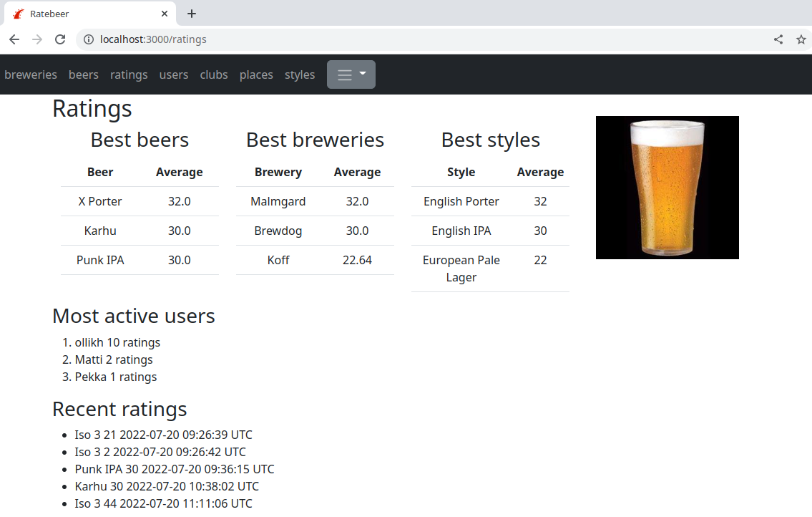The width and height of the screenshot is (812, 517).
Task: Click the Recent ratings heading
Action: coord(119,410)
